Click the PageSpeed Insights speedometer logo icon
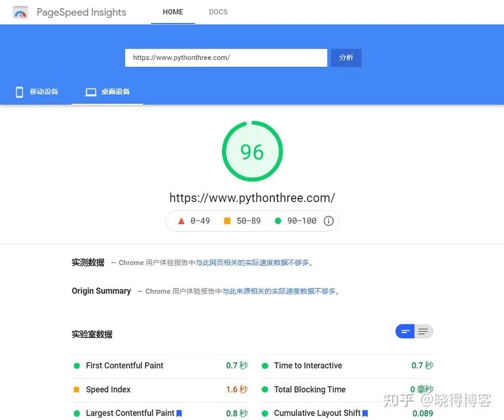 point(20,12)
